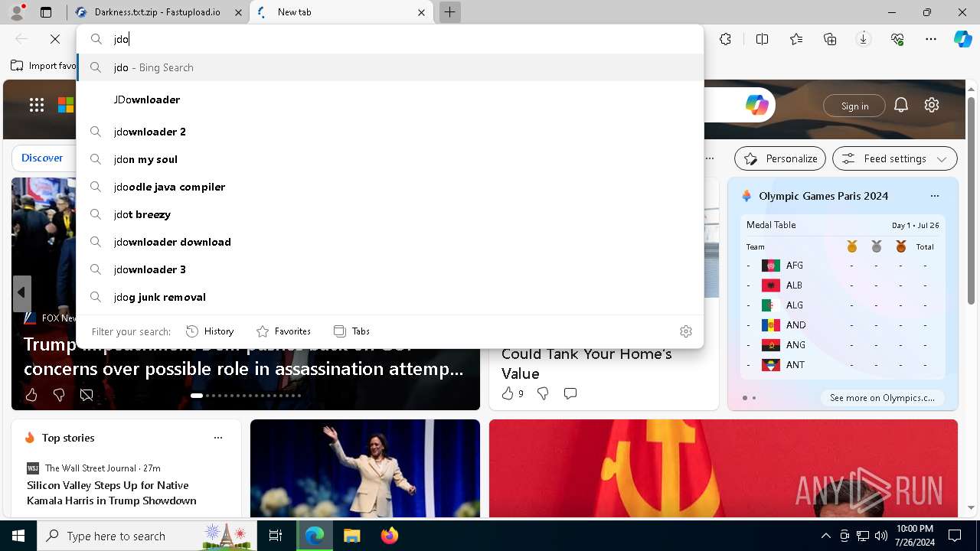
Task: Stop loading the page with X button
Action: [x=55, y=39]
